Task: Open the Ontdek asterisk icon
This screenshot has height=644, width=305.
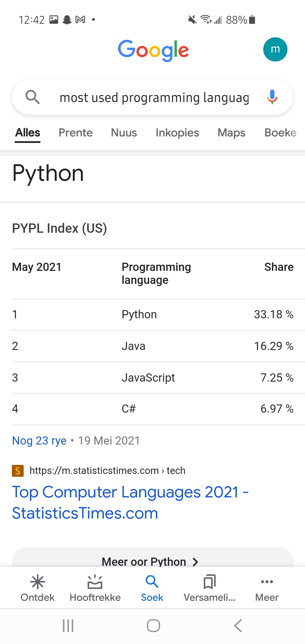Action: 38,582
